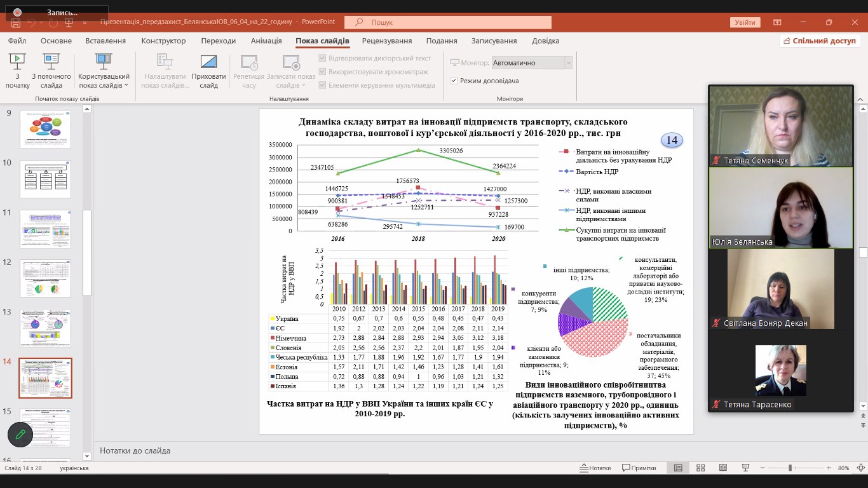868x488 pixels.
Task: Undo the last action in the title bar
Action: coord(35,22)
